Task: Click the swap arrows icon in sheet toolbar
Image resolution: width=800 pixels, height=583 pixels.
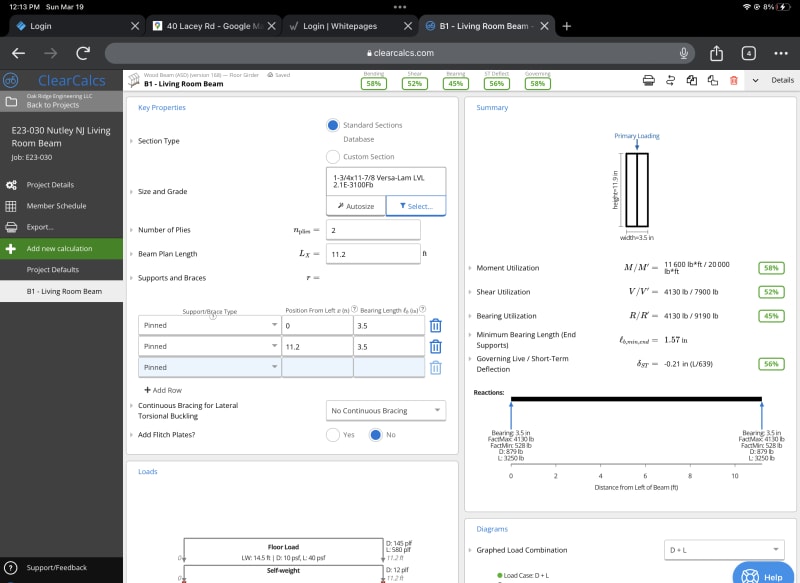Action: [670, 80]
